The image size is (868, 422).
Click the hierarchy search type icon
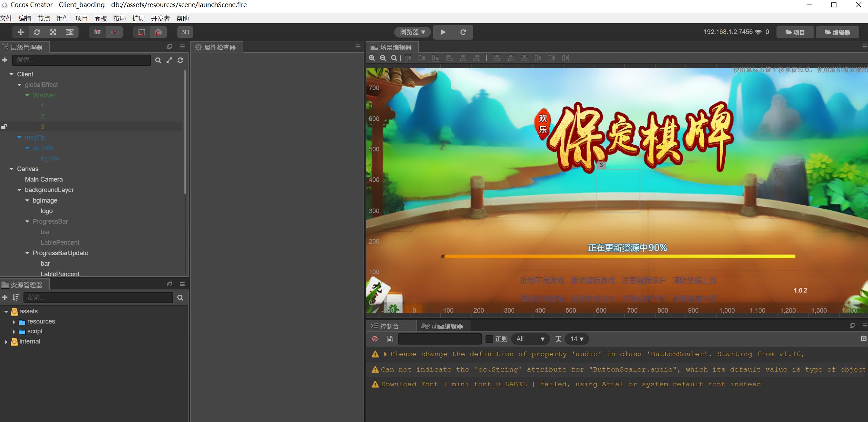tap(158, 60)
